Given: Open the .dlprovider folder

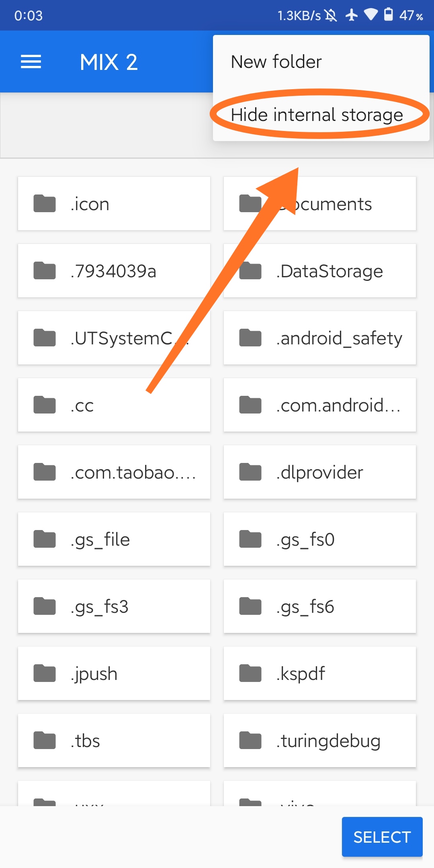Looking at the screenshot, I should pyautogui.click(x=320, y=472).
